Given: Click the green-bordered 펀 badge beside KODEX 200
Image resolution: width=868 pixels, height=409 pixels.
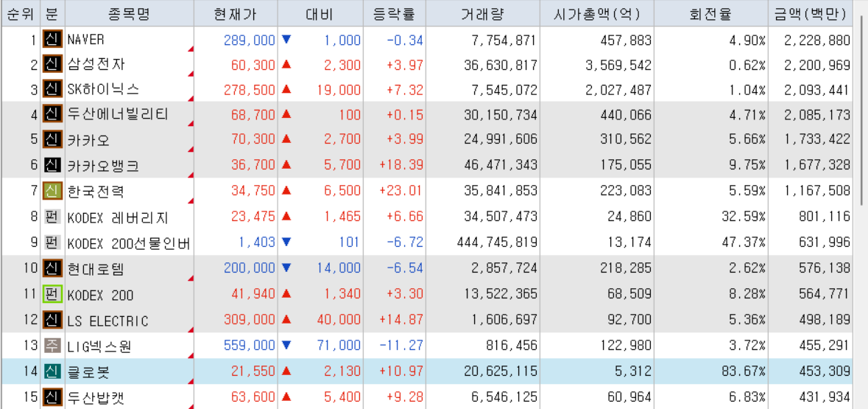Looking at the screenshot, I should click(x=52, y=294).
